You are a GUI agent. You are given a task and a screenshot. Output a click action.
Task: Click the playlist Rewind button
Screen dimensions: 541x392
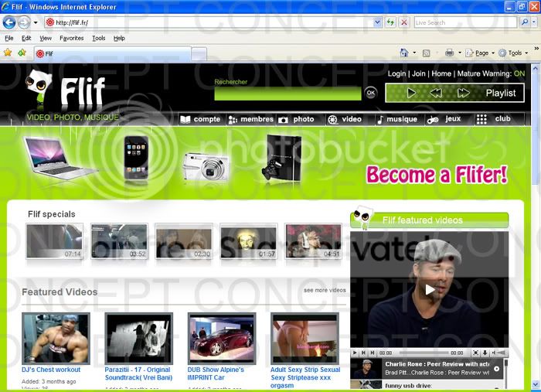coord(436,94)
